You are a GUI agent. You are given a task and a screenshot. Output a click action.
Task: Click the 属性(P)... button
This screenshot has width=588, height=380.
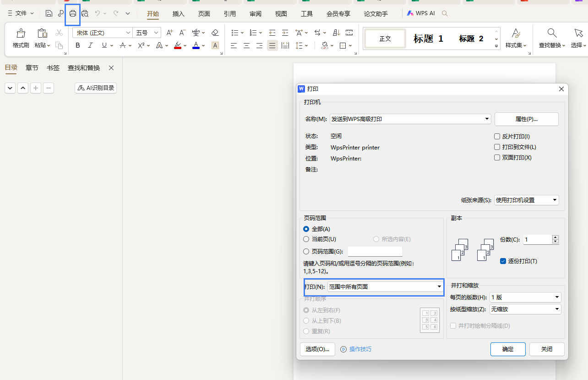pos(527,119)
